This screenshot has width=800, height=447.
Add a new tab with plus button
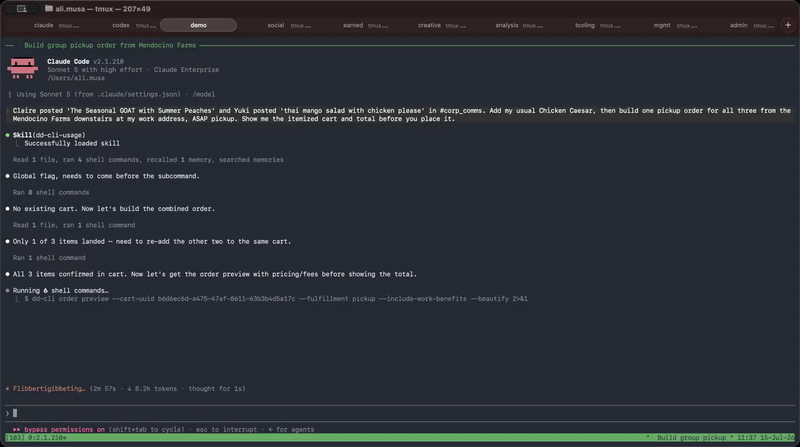(x=788, y=25)
